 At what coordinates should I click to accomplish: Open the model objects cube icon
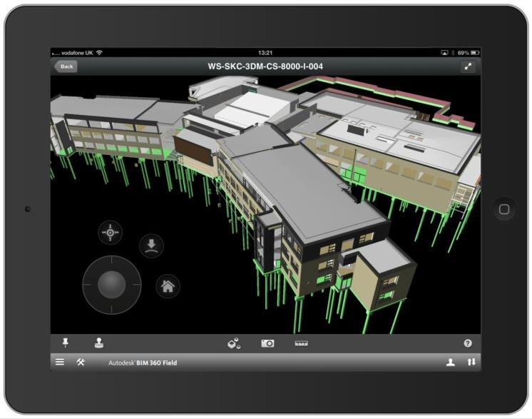pyautogui.click(x=234, y=343)
